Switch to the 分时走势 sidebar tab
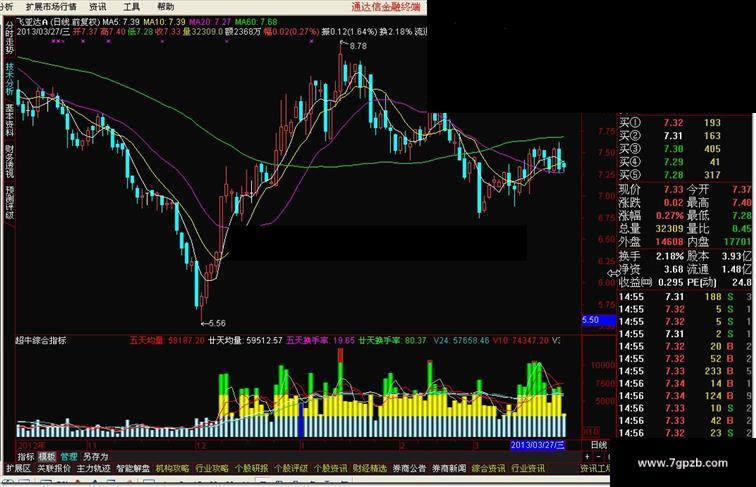 coord(10,37)
